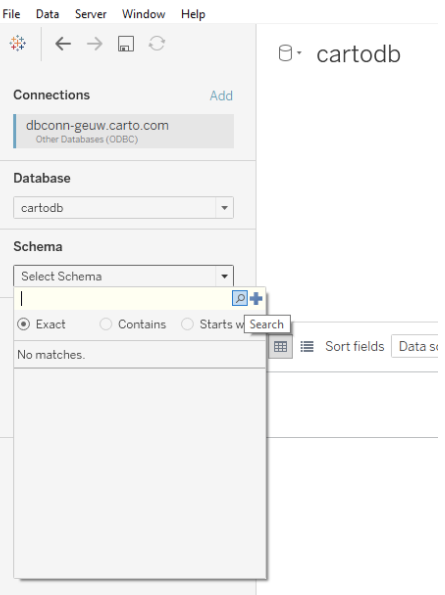Viewport: 445px width, 595px height.
Task: Open the Data menu
Action: [x=47, y=14]
